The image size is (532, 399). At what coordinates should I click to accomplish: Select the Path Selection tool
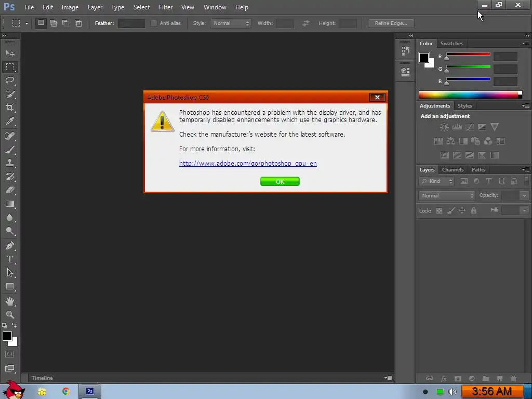coord(10,273)
